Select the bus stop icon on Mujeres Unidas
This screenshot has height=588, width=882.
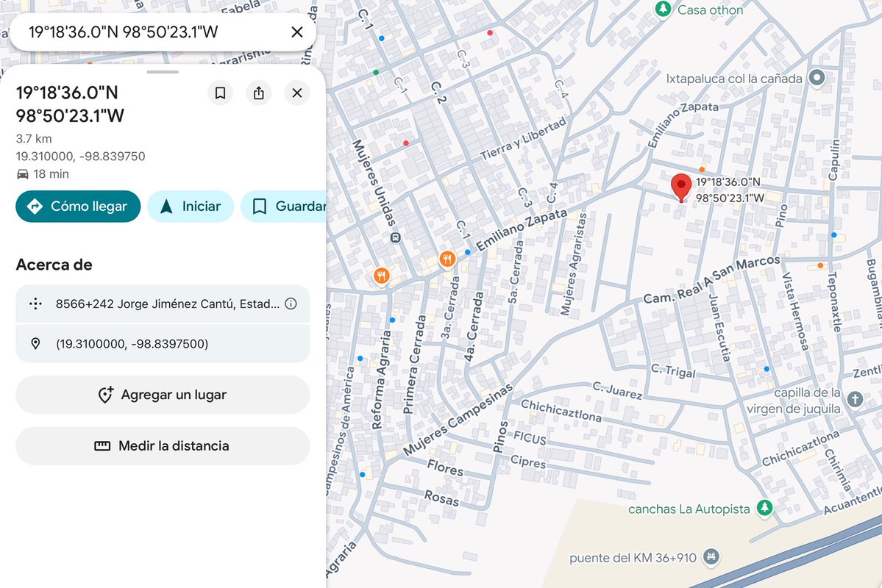(x=396, y=238)
